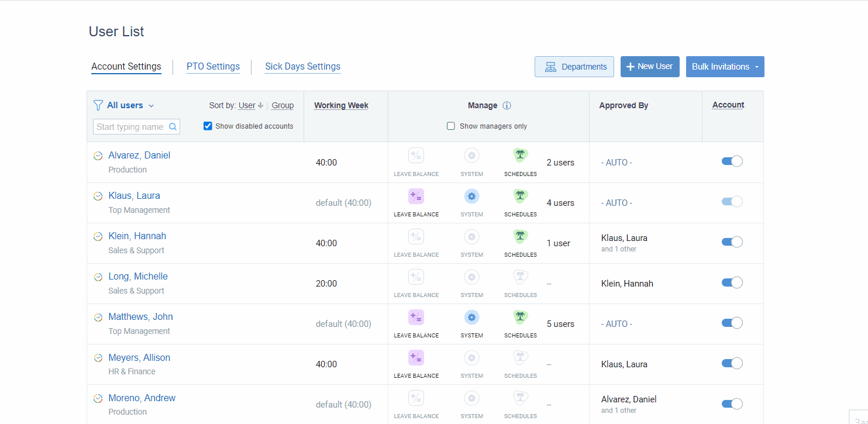The width and height of the screenshot is (868, 424).
Task: Switch to Account Settings tab
Action: [126, 67]
